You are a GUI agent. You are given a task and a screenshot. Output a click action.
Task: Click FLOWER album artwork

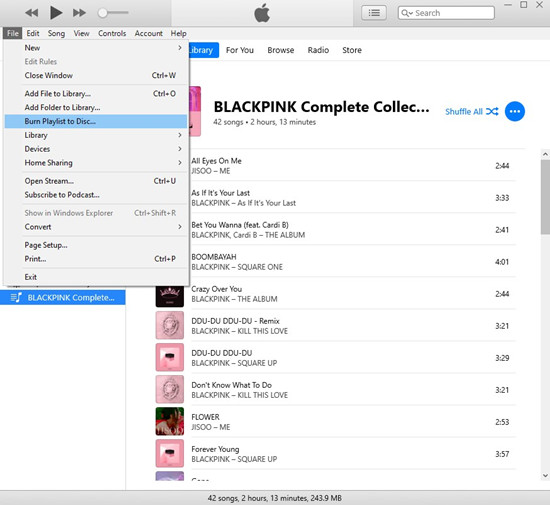pyautogui.click(x=170, y=422)
